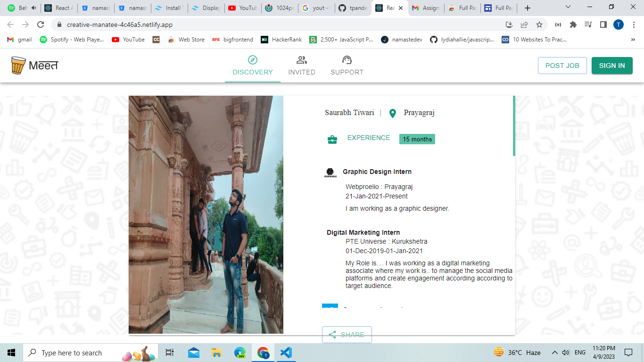Image resolution: width=644 pixels, height=362 pixels.
Task: Click the location pin icon beside Prayagraj
Action: click(393, 113)
